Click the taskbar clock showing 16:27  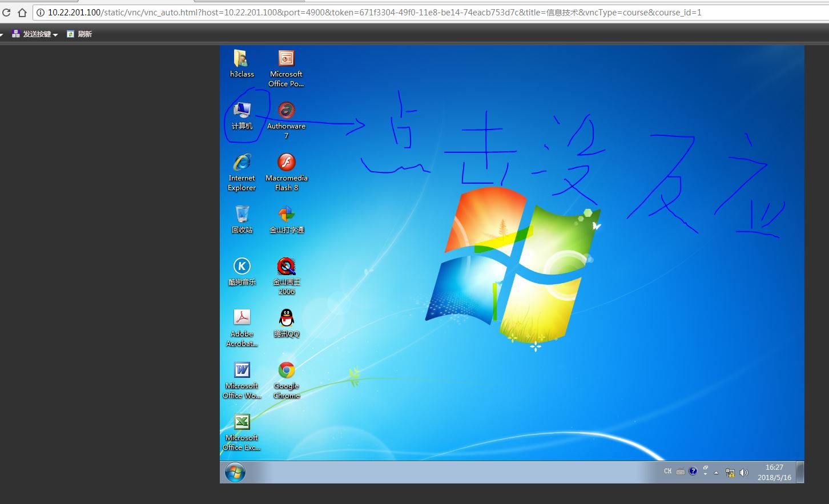(774, 473)
